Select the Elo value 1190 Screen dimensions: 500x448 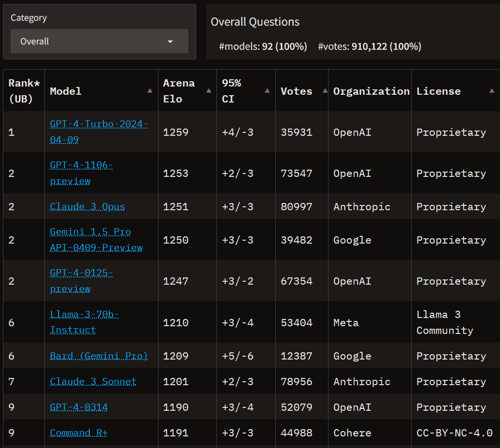coord(176,407)
